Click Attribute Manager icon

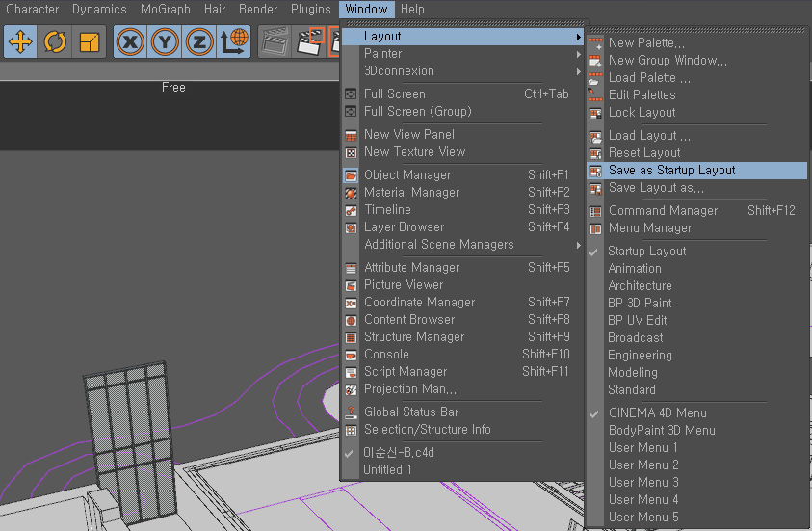click(x=351, y=268)
